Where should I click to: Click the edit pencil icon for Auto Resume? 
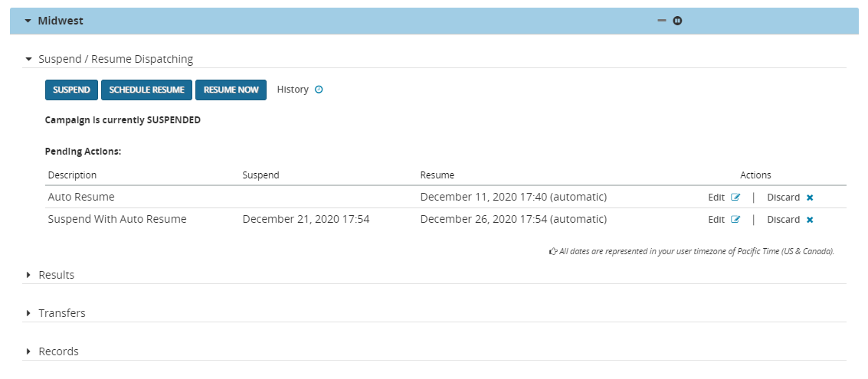pyautogui.click(x=735, y=198)
